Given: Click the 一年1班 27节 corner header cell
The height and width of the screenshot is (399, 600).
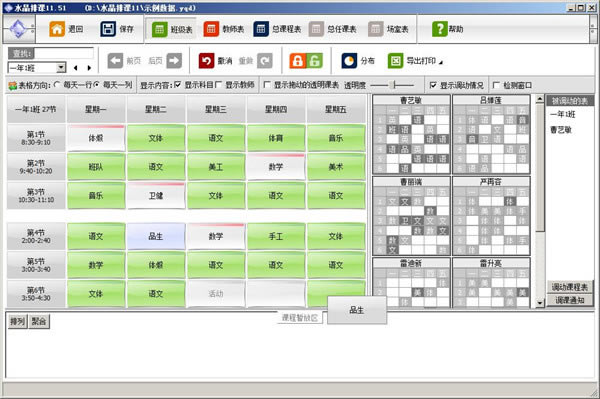Looking at the screenshot, I should point(36,109).
